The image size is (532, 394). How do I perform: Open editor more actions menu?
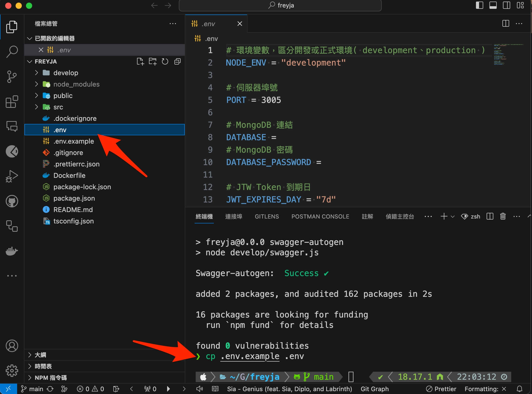519,24
